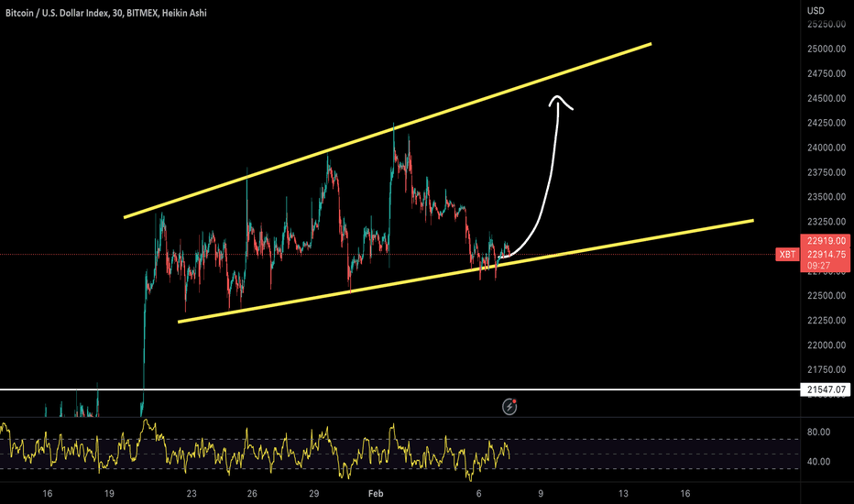Viewport: 854px width, 504px height.
Task: Click the lightning bolt events icon
Action: [x=509, y=407]
